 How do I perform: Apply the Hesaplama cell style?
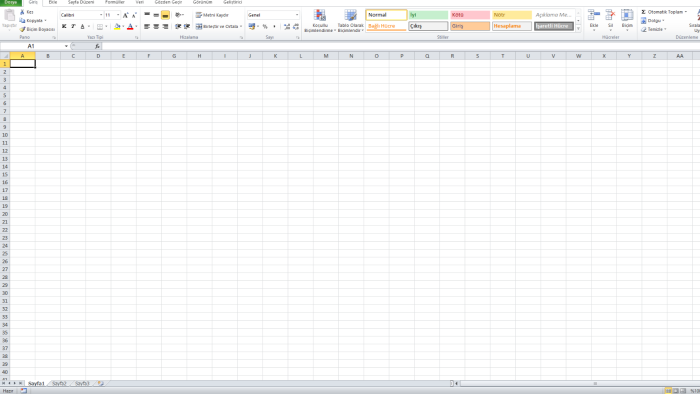pyautogui.click(x=512, y=26)
